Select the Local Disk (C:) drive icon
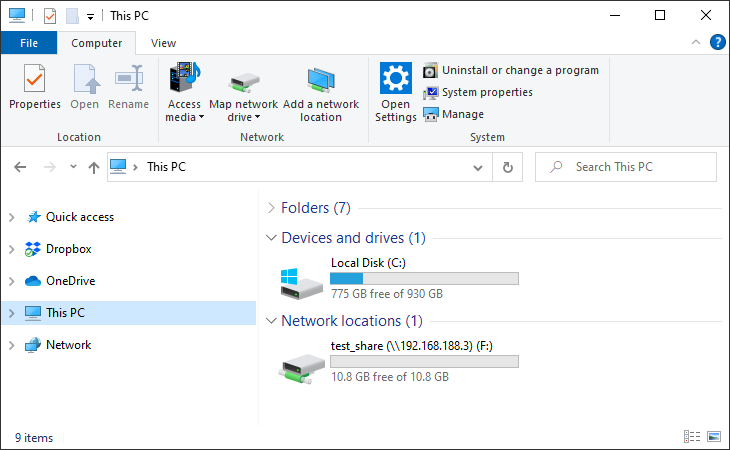 (x=301, y=283)
